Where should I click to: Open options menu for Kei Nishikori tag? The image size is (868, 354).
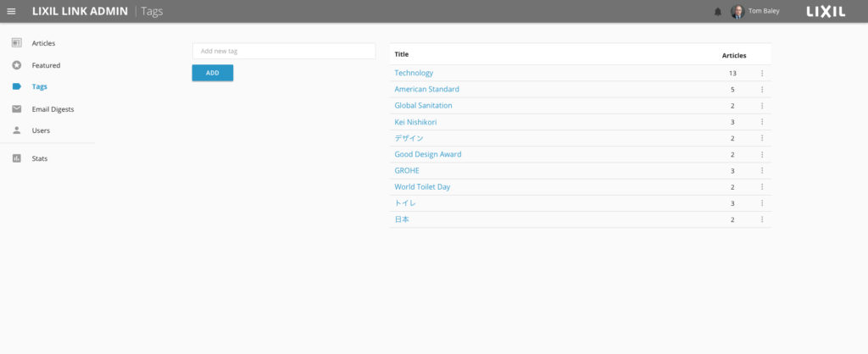click(762, 122)
